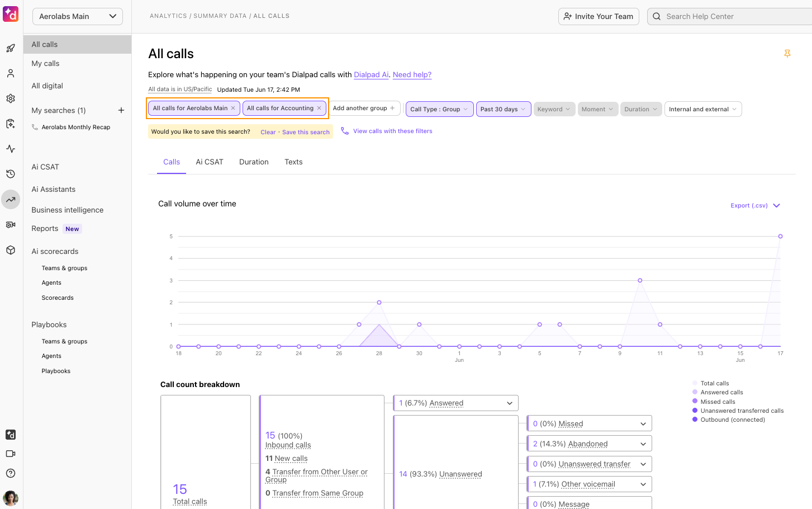Click Invite Your Team button
Viewport: 812px width, 509px height.
599,17
